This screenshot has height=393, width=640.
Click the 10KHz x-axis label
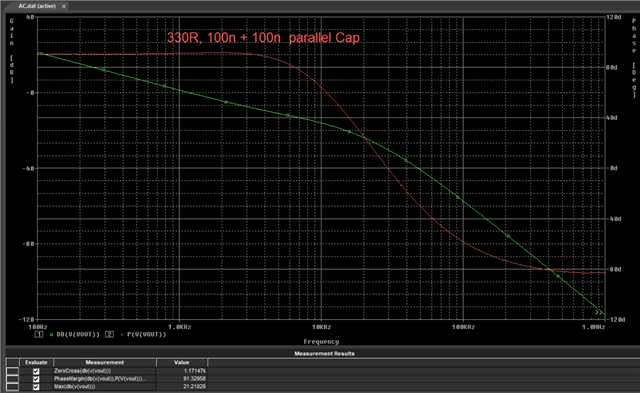[x=321, y=327]
